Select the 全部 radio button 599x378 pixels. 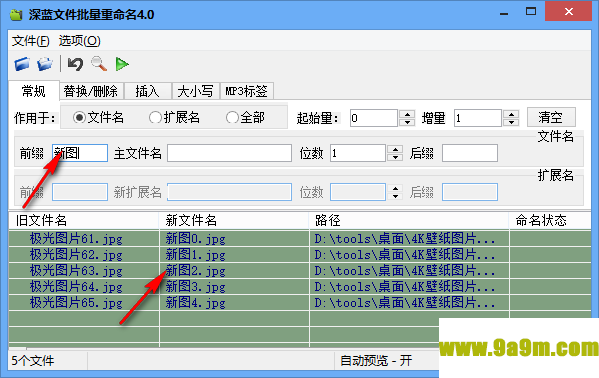pos(232,117)
